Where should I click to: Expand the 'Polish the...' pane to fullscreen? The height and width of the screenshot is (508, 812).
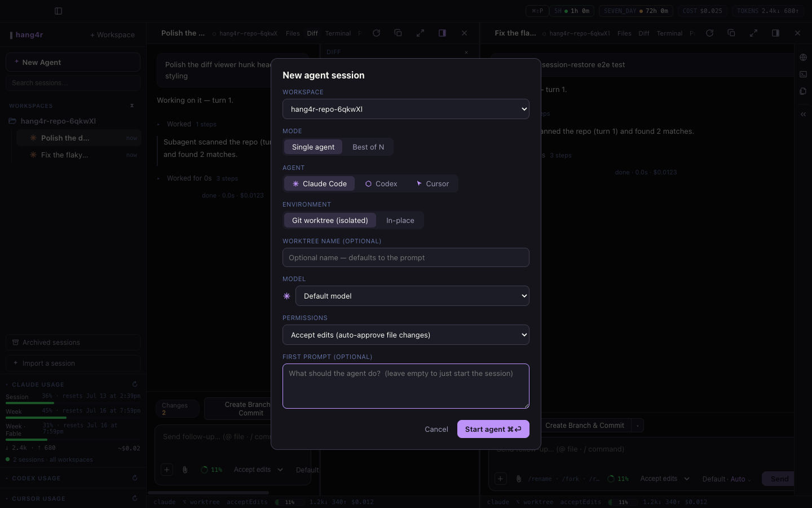(x=420, y=33)
